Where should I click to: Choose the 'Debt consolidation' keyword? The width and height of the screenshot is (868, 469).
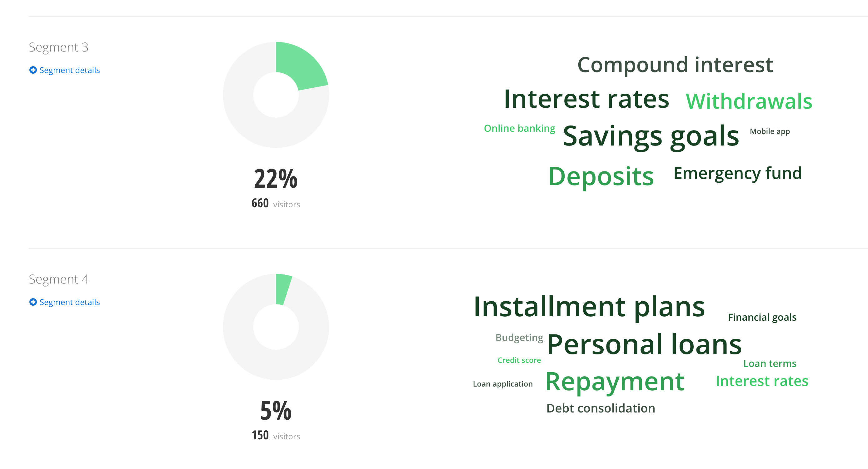pyautogui.click(x=601, y=408)
